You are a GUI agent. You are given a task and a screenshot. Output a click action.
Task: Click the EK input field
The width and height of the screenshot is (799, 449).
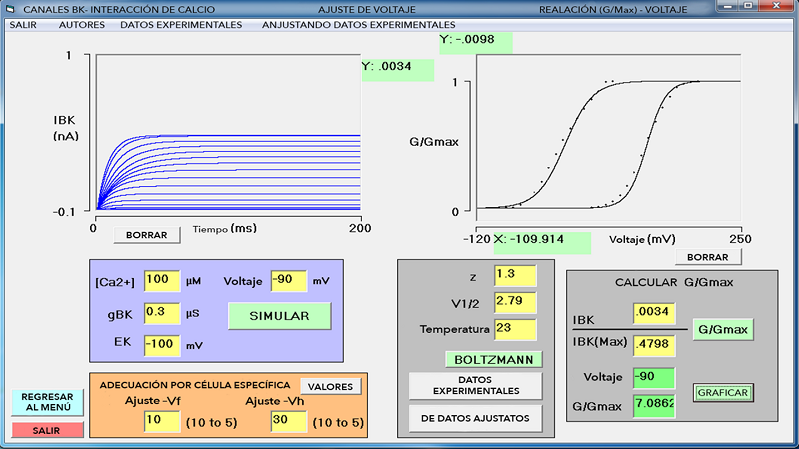click(162, 345)
